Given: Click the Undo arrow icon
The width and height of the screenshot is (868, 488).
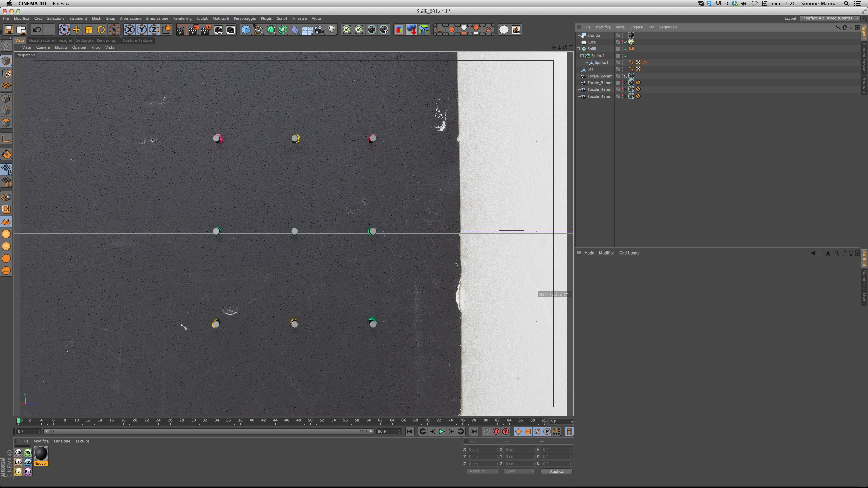Looking at the screenshot, I should click(37, 30).
